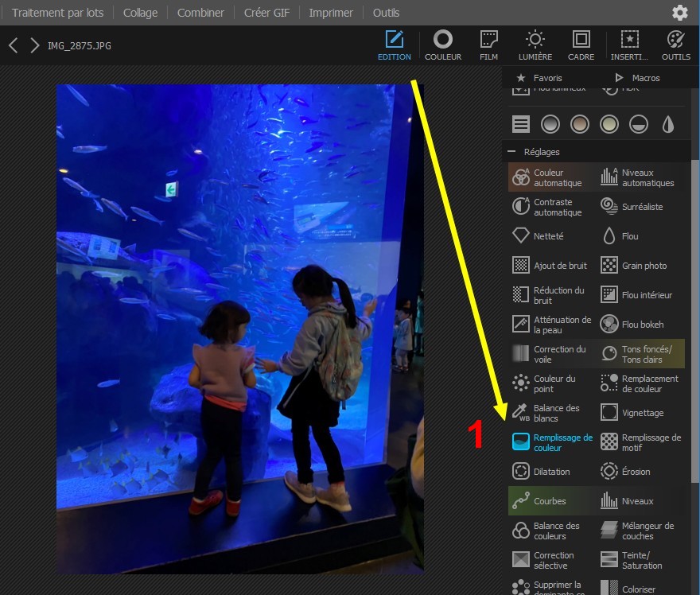Screen dimensions: 700x595
Task: Open Dilatation
Action: pyautogui.click(x=551, y=472)
